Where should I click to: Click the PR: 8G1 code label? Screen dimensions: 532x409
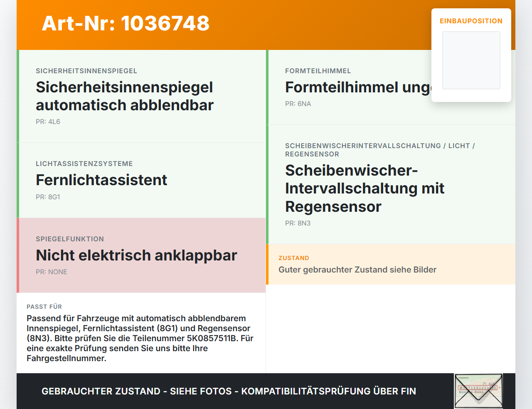tap(48, 197)
